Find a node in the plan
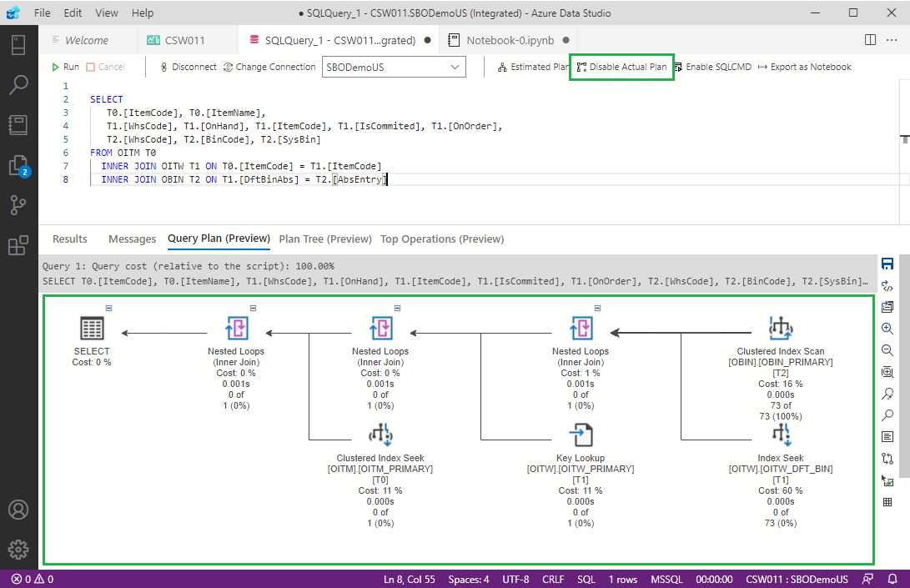This screenshot has height=588, width=910. pos(887,415)
